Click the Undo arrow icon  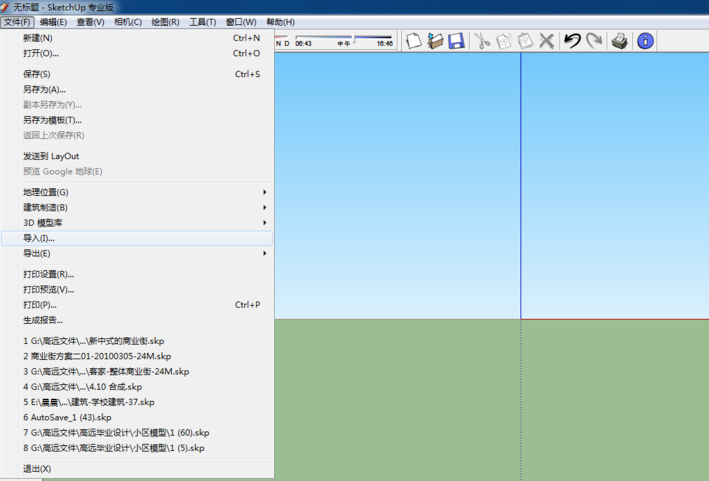coord(572,41)
